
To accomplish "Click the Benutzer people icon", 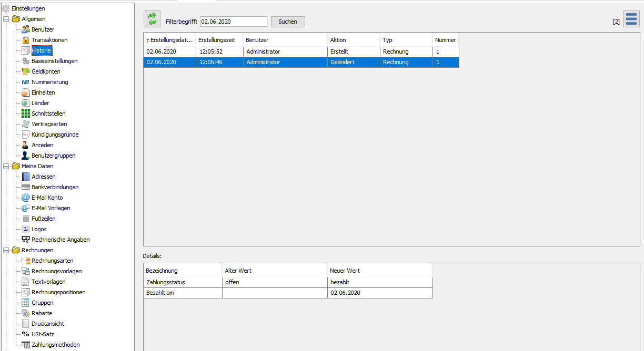I will 25,29.
